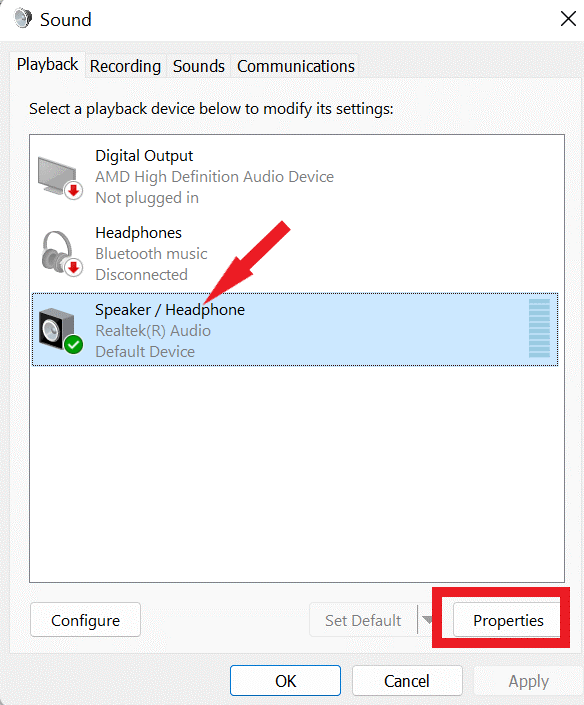
Task: Click the Configure button
Action: (x=85, y=620)
